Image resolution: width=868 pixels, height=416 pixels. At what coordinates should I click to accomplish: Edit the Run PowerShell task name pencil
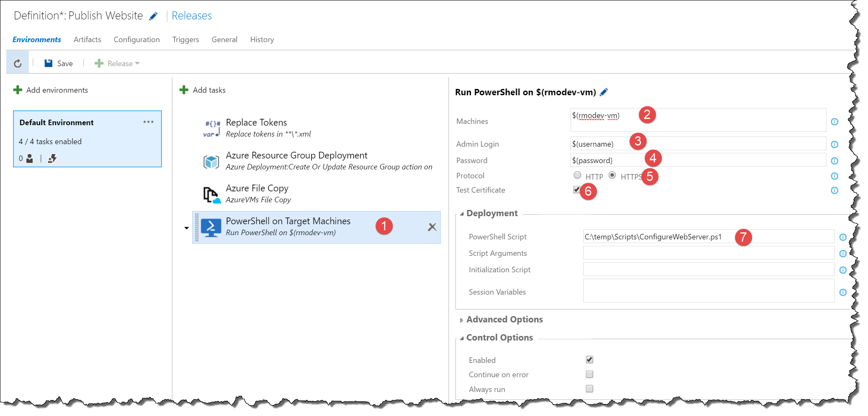click(604, 92)
